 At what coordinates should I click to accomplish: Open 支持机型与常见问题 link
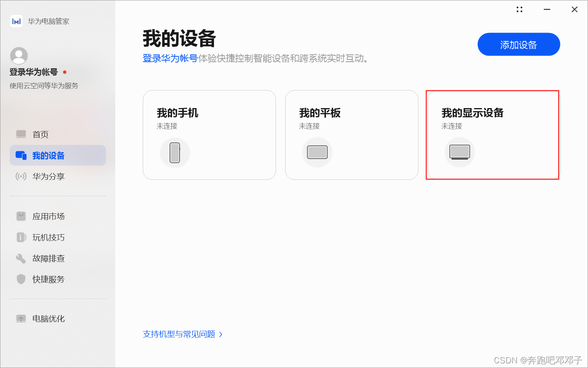point(179,334)
